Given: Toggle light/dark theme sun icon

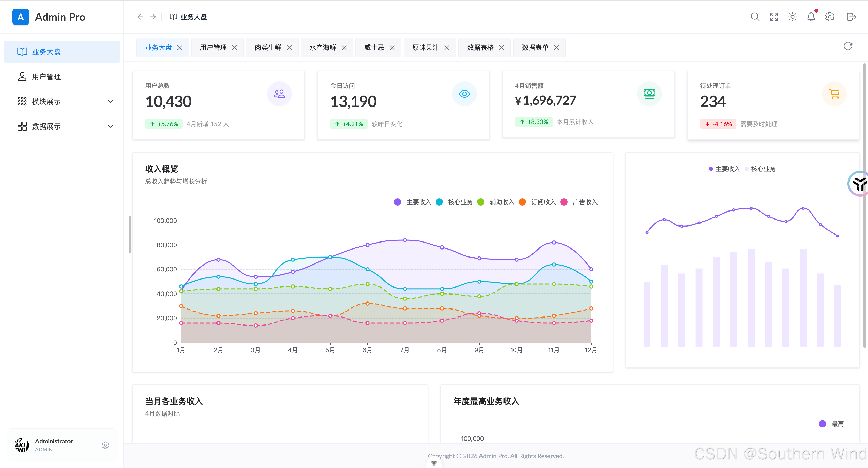Looking at the screenshot, I should (x=792, y=17).
